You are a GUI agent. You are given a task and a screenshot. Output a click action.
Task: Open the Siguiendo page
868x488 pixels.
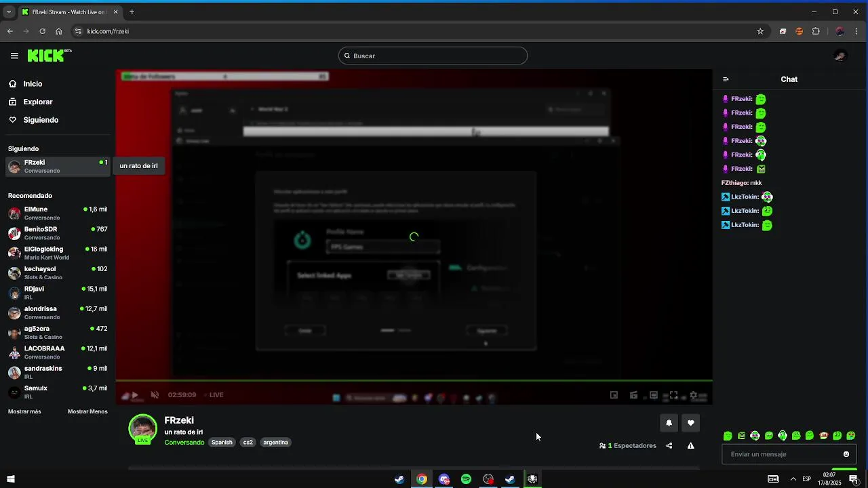(x=41, y=120)
